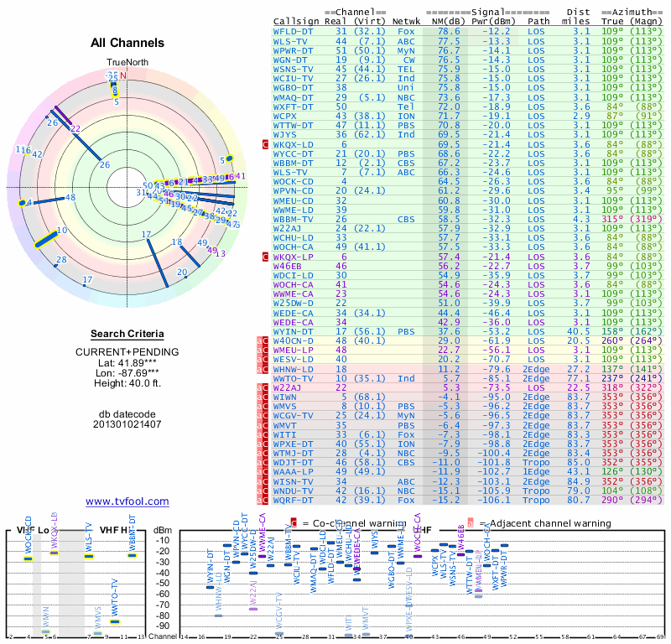Select the W40CN-D callsign
The height and width of the screenshot is (644, 671).
point(293,341)
